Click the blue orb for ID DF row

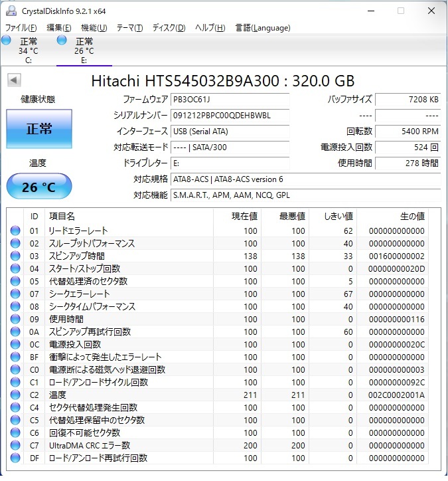coord(15,458)
